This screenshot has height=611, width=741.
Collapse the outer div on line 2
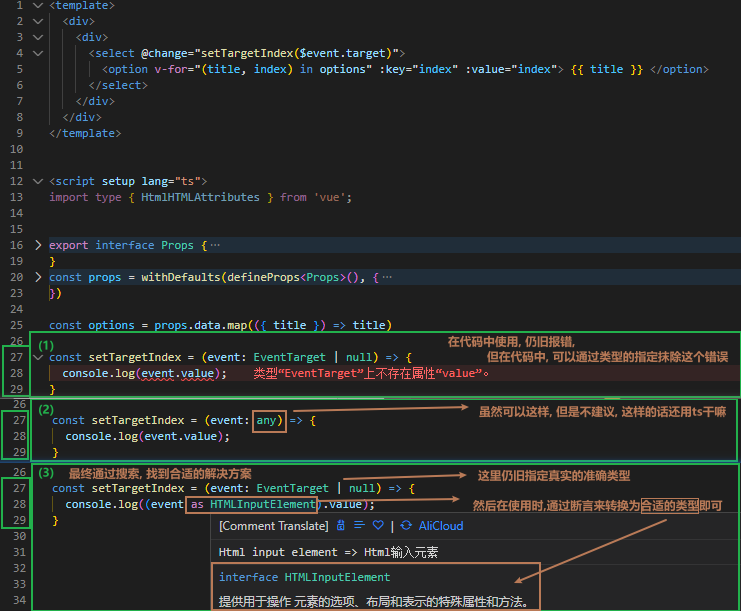tap(38, 21)
